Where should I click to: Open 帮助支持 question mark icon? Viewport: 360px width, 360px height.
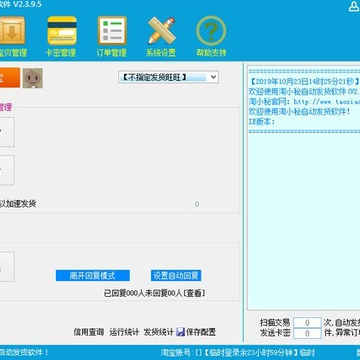(x=211, y=30)
